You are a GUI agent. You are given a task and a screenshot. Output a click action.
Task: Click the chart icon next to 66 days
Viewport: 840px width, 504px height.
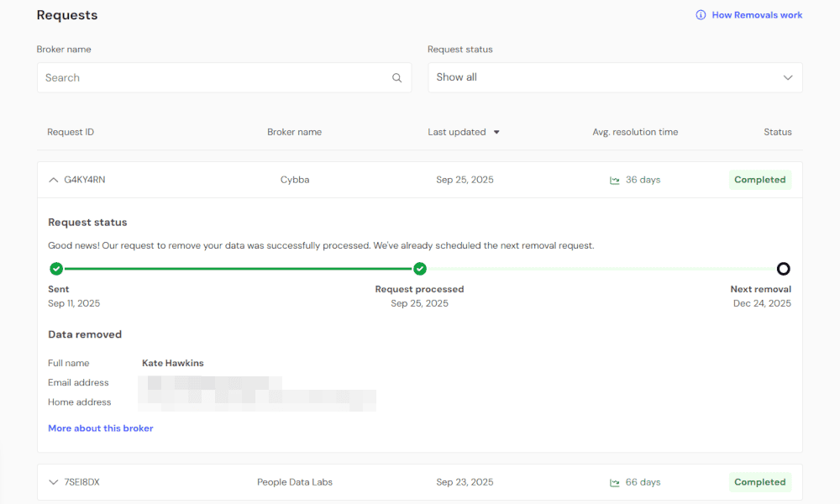pos(615,482)
